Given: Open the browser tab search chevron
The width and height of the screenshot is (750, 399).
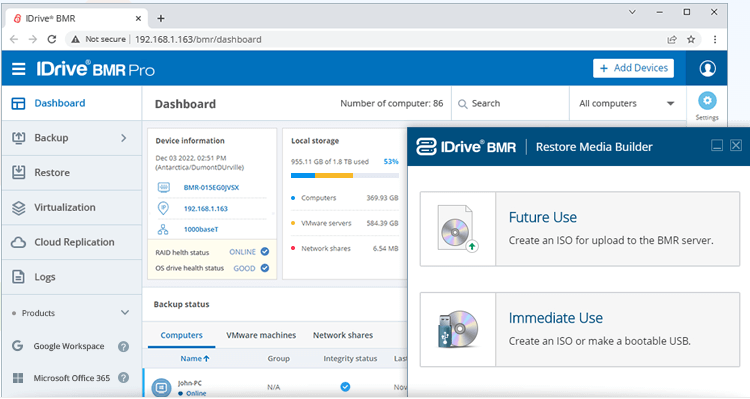Looking at the screenshot, I should [x=632, y=12].
